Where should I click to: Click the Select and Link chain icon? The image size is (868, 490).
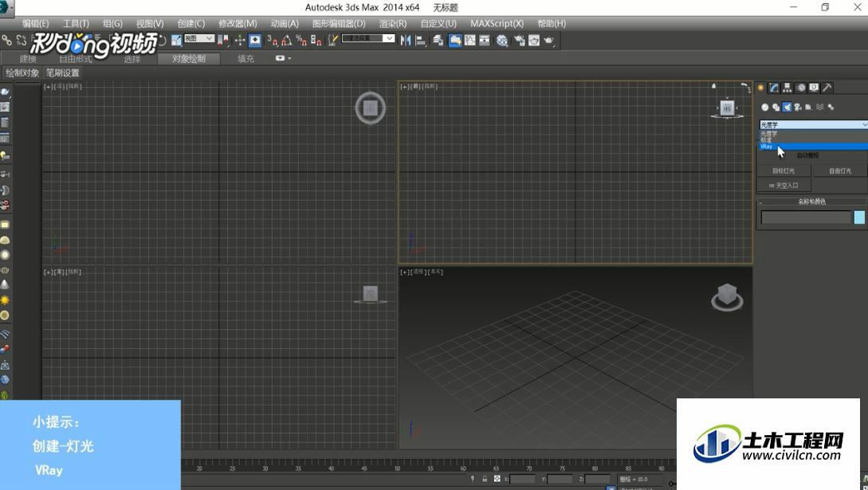click(6, 41)
